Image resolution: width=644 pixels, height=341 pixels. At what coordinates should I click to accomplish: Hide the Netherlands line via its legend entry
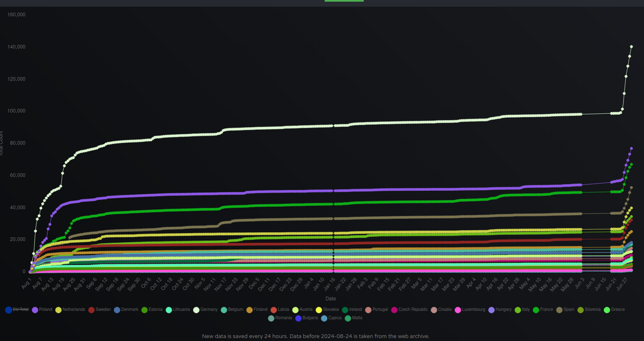pos(70,310)
